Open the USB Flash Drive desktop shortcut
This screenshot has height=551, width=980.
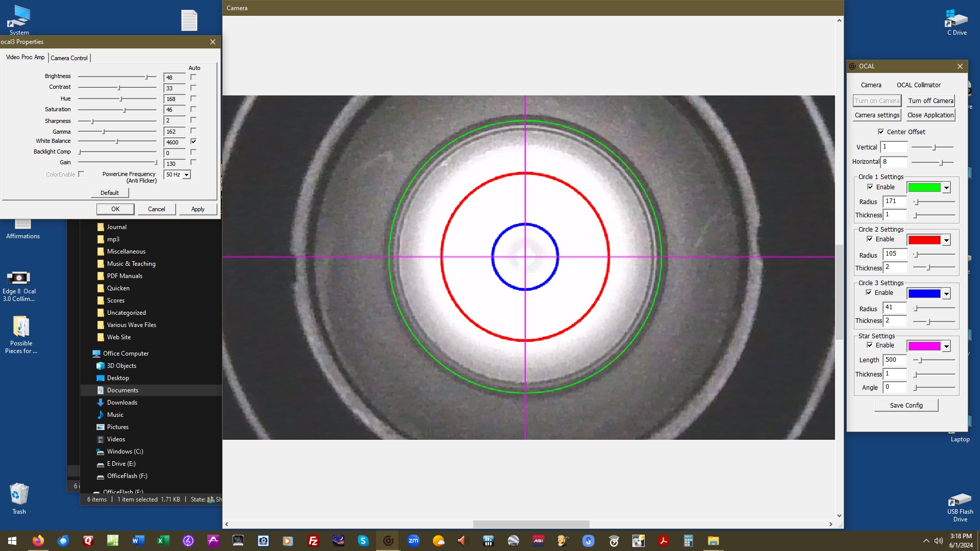(960, 507)
